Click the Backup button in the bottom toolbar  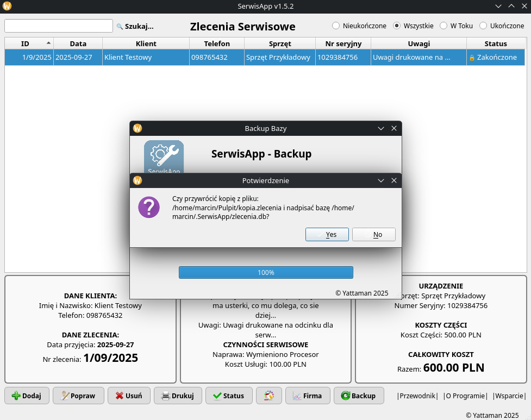click(358, 396)
